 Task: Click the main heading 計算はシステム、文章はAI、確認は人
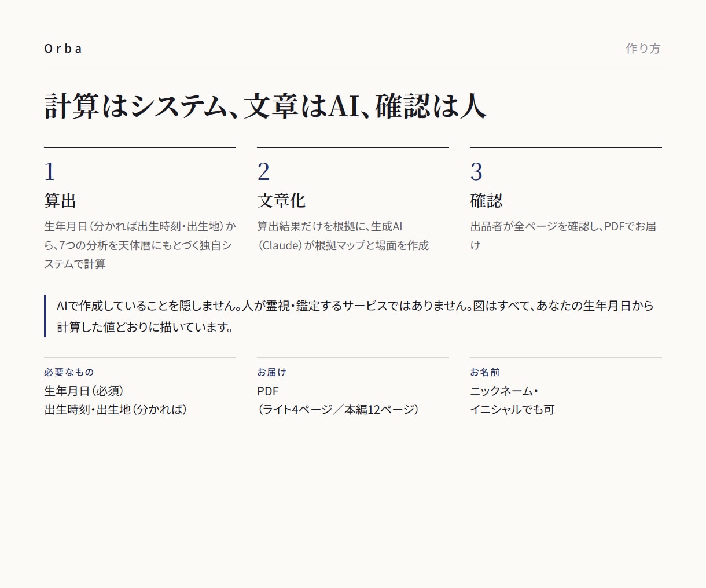point(265,106)
